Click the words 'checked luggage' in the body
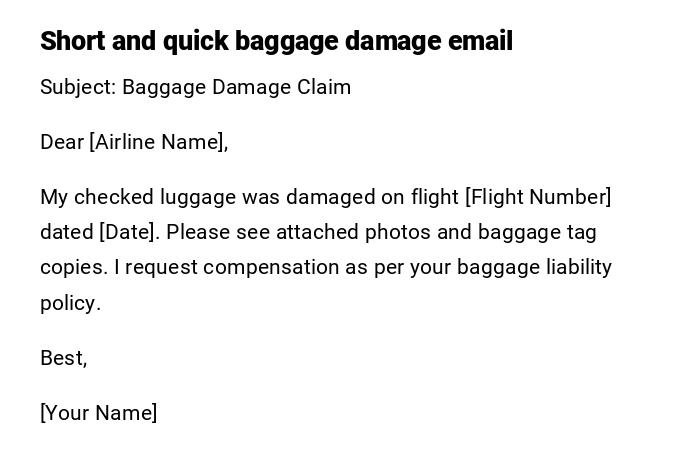The height and width of the screenshot is (475, 700). click(x=155, y=197)
